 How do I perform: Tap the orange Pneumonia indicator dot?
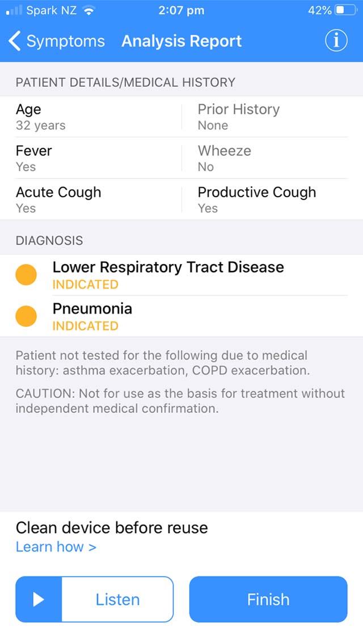pyautogui.click(x=26, y=316)
